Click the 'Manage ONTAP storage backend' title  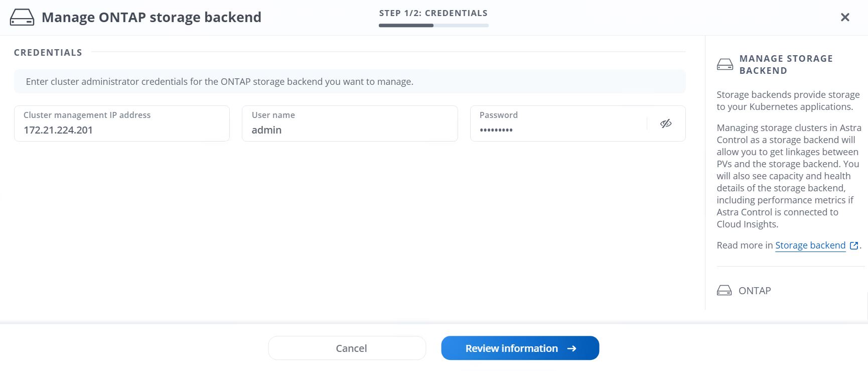pos(152,18)
